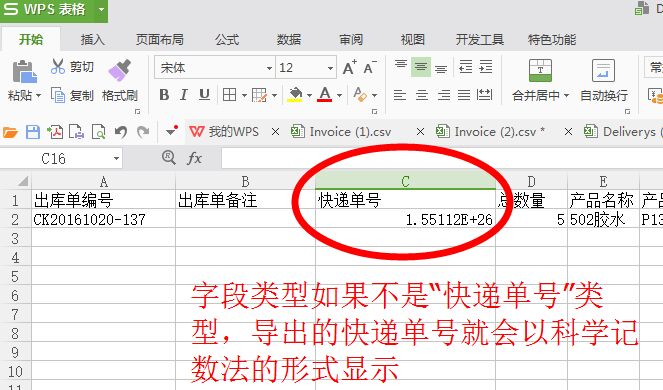Image resolution: width=663 pixels, height=390 pixels.
Task: Open the 公式 ribbon tab
Action: 227,40
